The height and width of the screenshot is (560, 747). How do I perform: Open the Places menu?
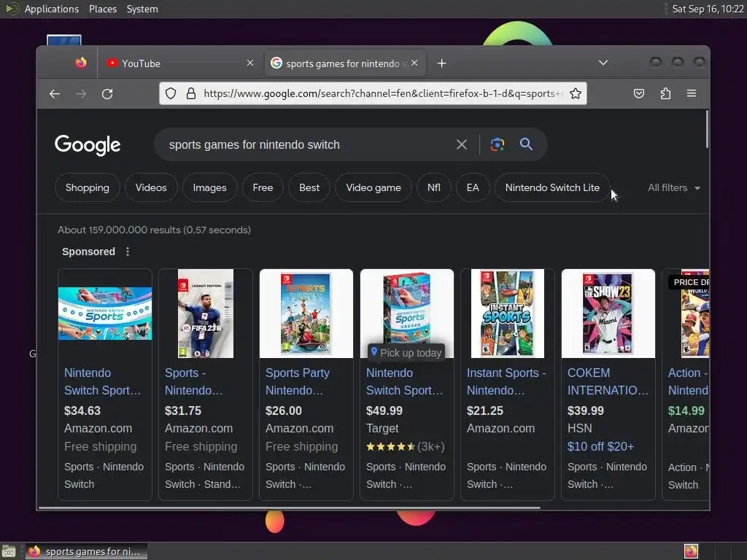click(103, 9)
